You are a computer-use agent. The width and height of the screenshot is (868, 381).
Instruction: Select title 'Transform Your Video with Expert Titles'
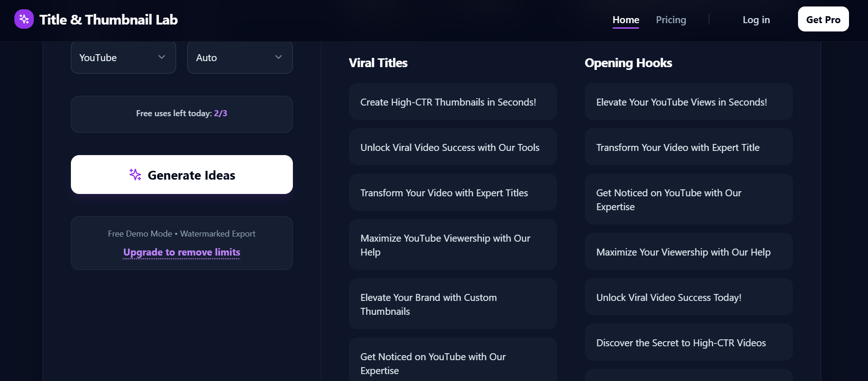[453, 193]
